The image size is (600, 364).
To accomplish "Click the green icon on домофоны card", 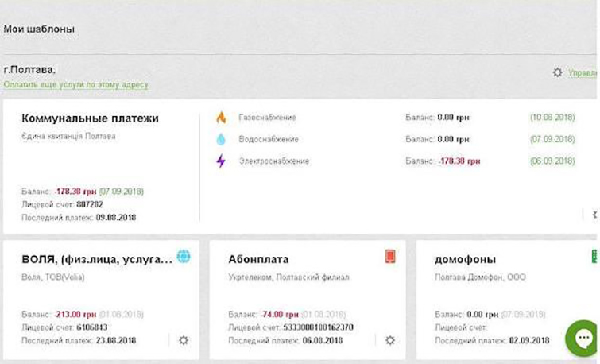I will click(x=594, y=256).
